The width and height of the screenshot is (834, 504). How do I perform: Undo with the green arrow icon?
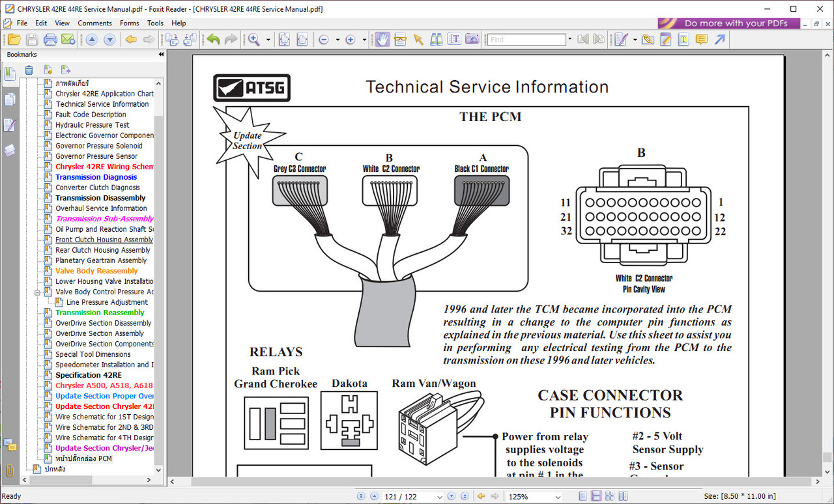[x=213, y=40]
